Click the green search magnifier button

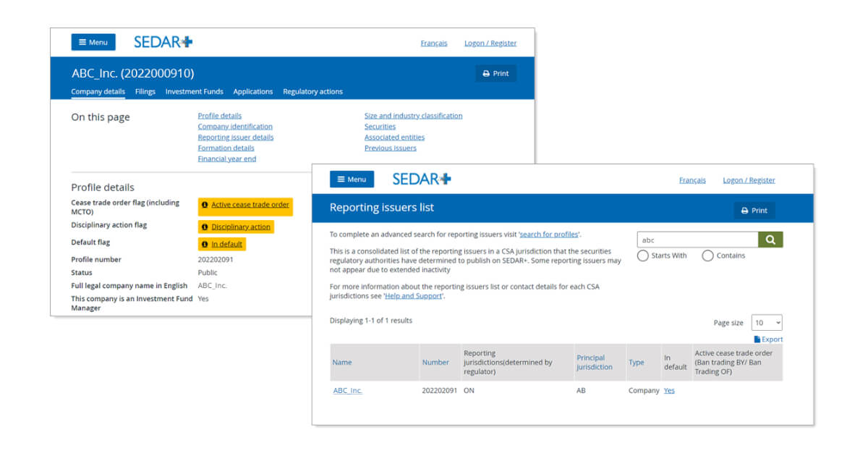pyautogui.click(x=770, y=240)
